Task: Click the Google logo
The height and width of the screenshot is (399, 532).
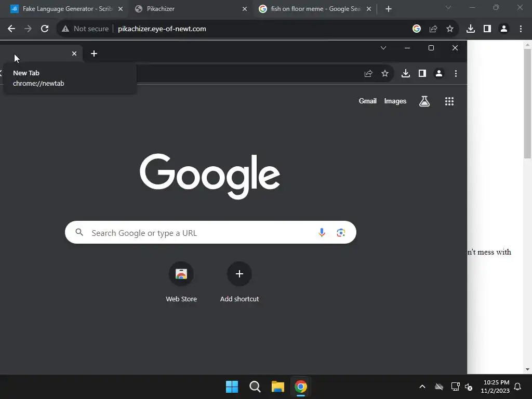Action: [210, 176]
